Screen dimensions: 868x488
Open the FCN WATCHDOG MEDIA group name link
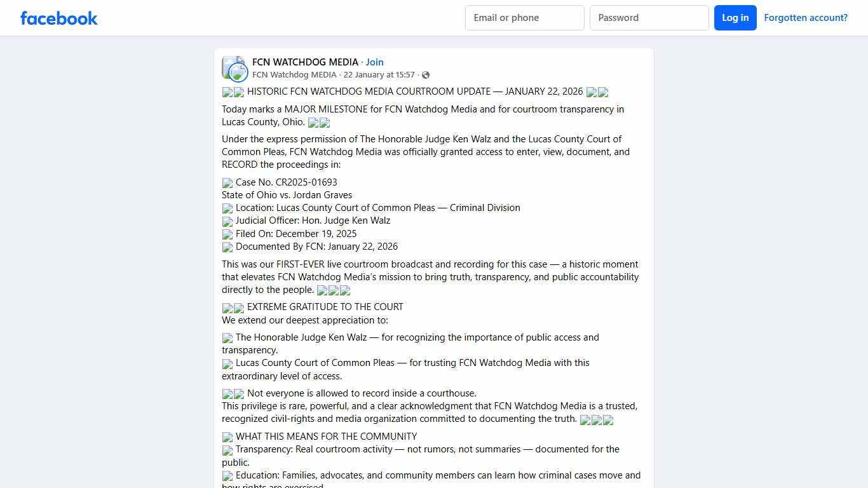click(x=305, y=62)
